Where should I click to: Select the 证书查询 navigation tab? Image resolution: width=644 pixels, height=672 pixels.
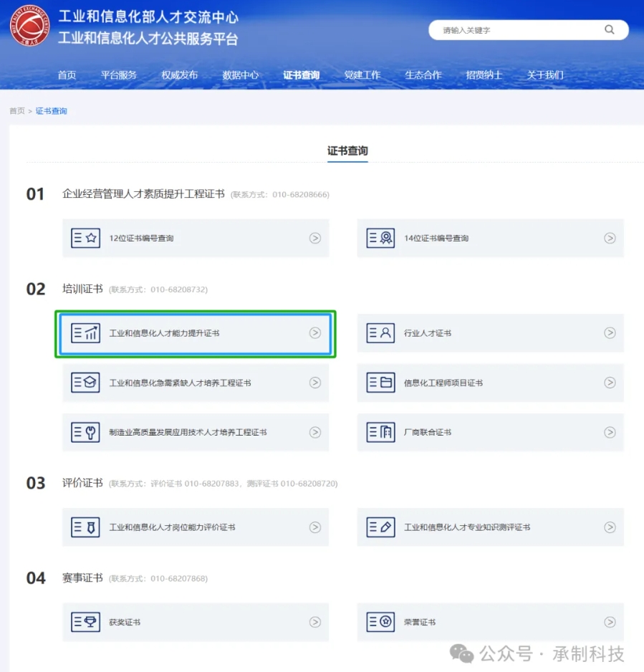point(301,75)
